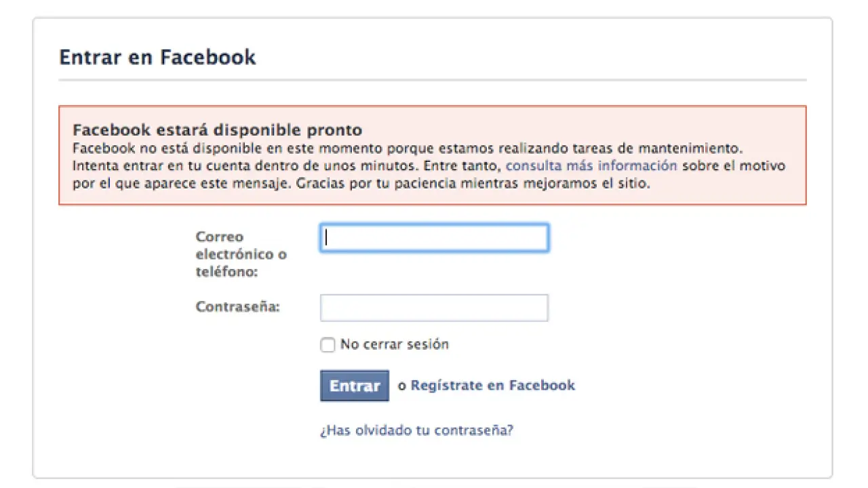868x488 pixels.
Task: Follow the consulta más información link
Action: 591,166
